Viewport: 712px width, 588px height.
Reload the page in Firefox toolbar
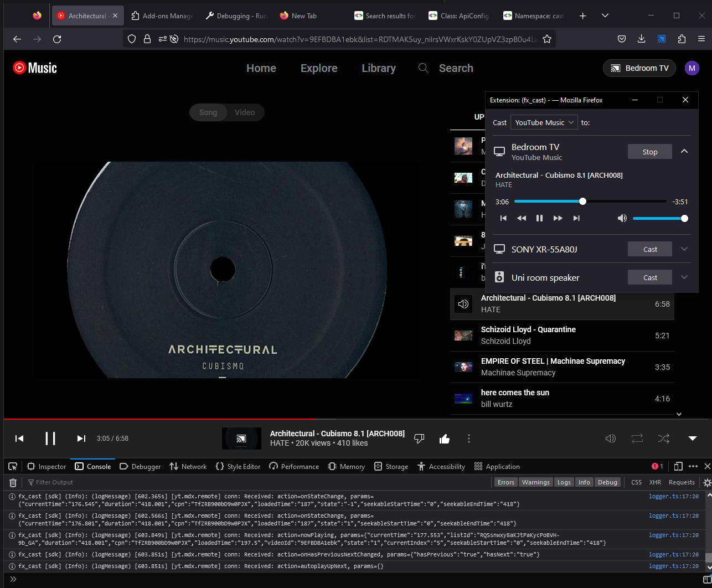57,39
